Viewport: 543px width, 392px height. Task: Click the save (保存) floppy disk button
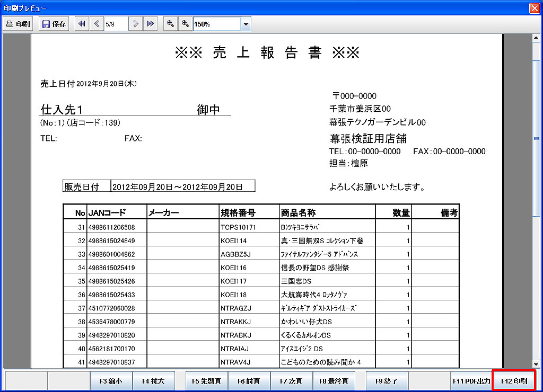(54, 24)
